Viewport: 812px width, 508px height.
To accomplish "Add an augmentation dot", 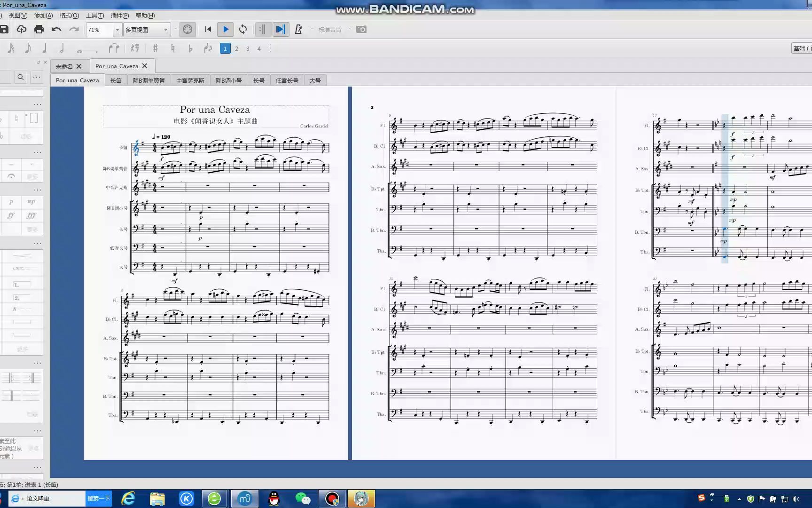I will tap(97, 50).
